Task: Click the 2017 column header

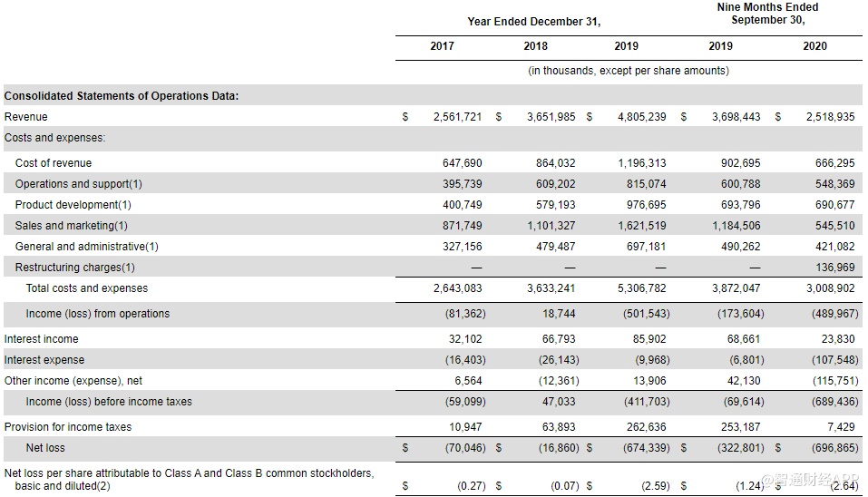Action: tap(442, 46)
